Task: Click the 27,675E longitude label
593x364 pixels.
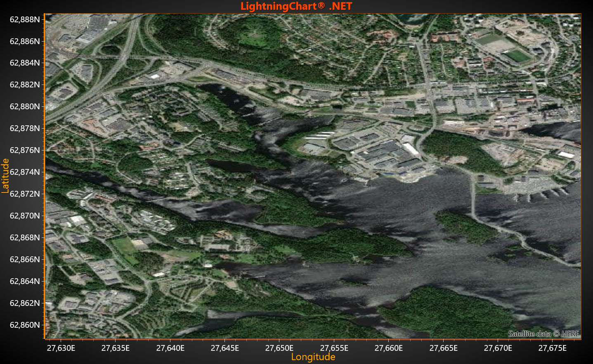Action: click(x=553, y=348)
